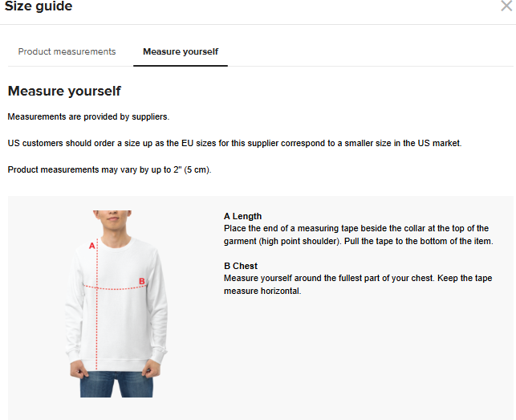516x420 pixels.
Task: Switch to the Product measurements tab
Action: pos(67,51)
